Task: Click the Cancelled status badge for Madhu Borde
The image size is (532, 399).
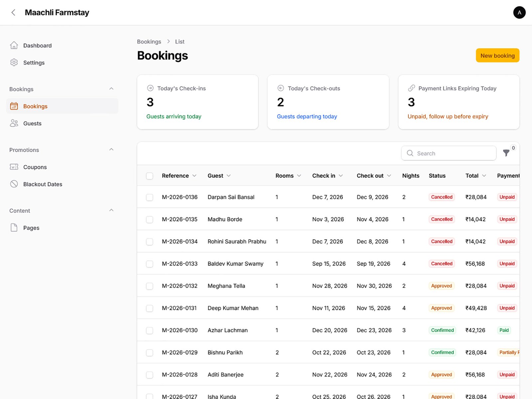Action: point(442,219)
